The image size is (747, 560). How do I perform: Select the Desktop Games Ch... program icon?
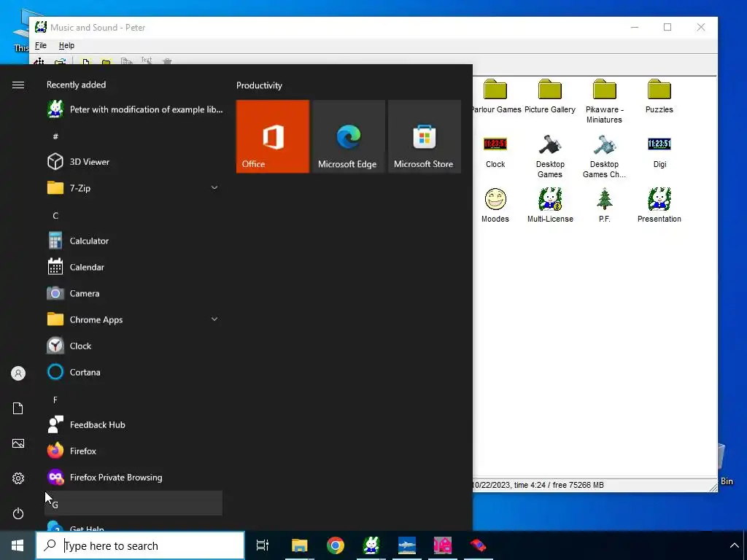[x=604, y=157]
